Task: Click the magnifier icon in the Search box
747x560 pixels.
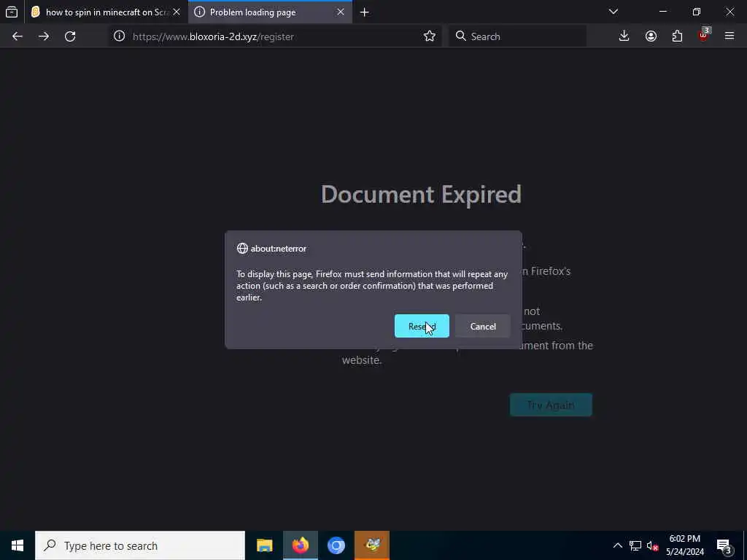Action: pyautogui.click(x=460, y=36)
